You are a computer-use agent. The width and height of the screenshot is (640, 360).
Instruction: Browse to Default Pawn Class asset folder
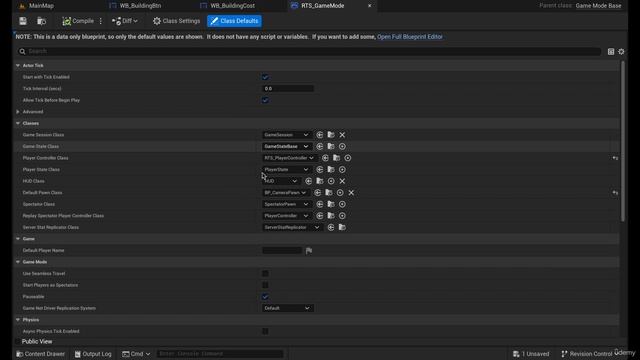point(329,193)
